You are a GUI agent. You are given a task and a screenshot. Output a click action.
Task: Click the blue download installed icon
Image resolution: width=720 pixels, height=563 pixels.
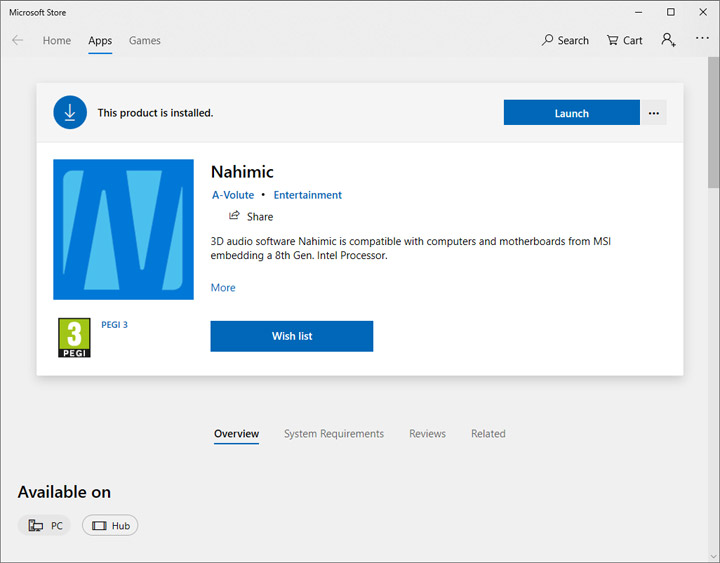click(x=70, y=113)
